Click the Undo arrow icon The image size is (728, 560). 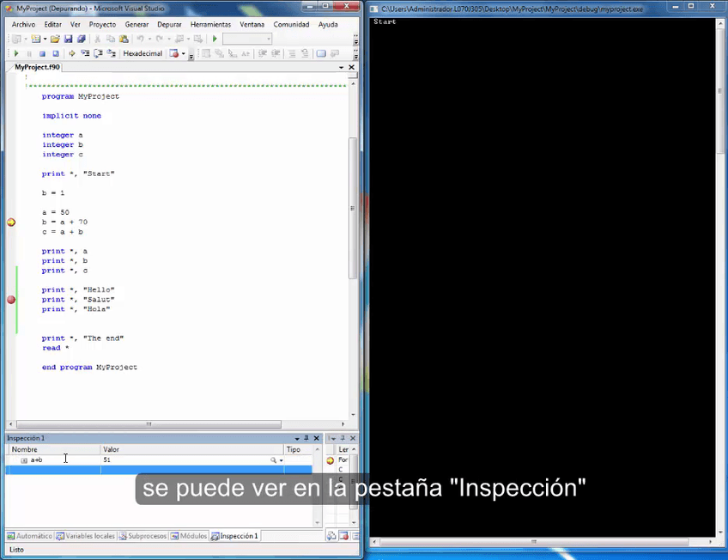tap(140, 39)
